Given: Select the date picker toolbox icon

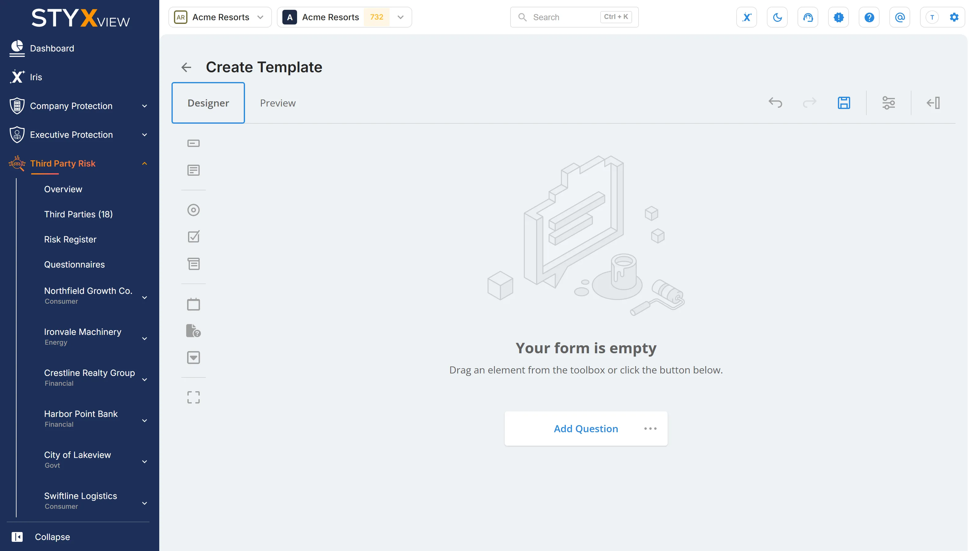Looking at the screenshot, I should coord(193,304).
